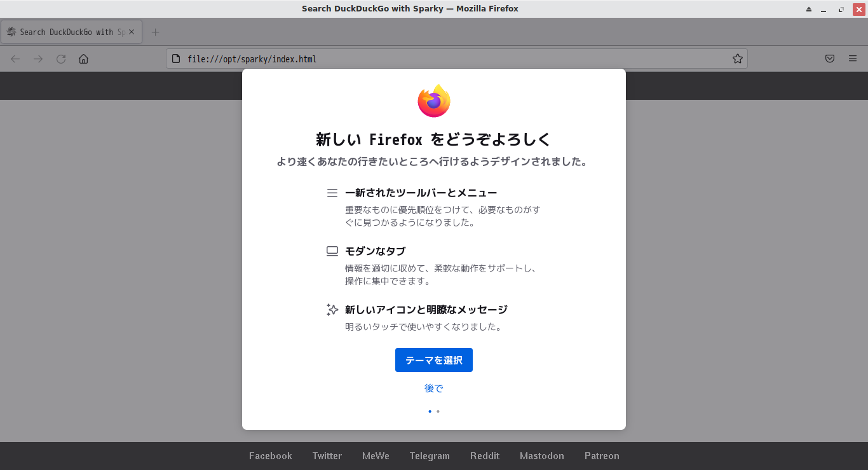Open the Twitter footer link

(327, 456)
